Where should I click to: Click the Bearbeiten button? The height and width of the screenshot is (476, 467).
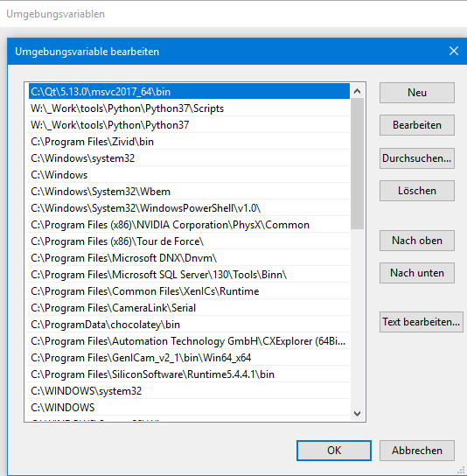pyautogui.click(x=416, y=125)
